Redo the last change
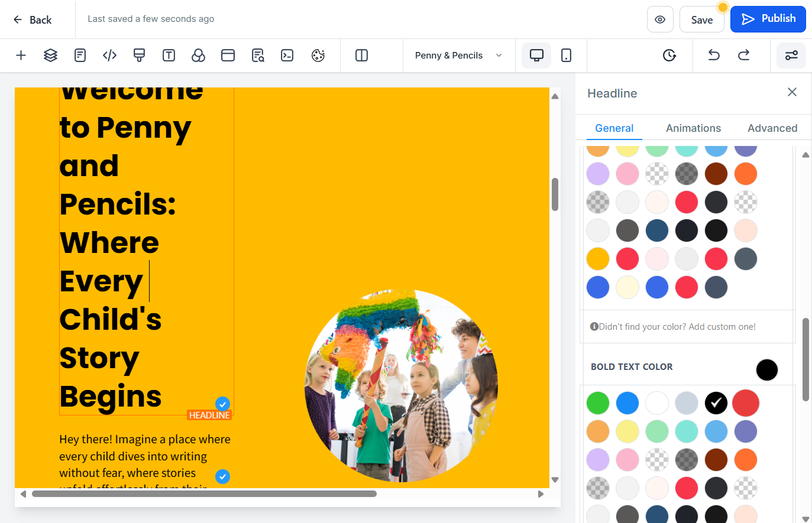812x523 pixels. (743, 56)
